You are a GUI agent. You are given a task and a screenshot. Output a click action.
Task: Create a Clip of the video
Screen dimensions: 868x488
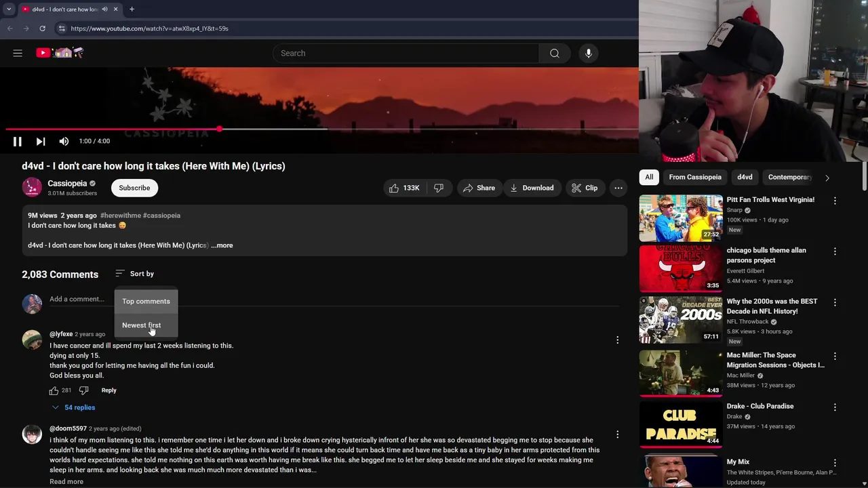(x=585, y=188)
